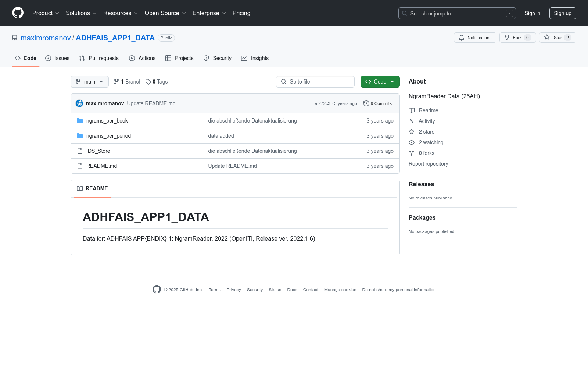Open the ngrams_per_book folder
This screenshot has height=368, width=588.
tap(107, 121)
